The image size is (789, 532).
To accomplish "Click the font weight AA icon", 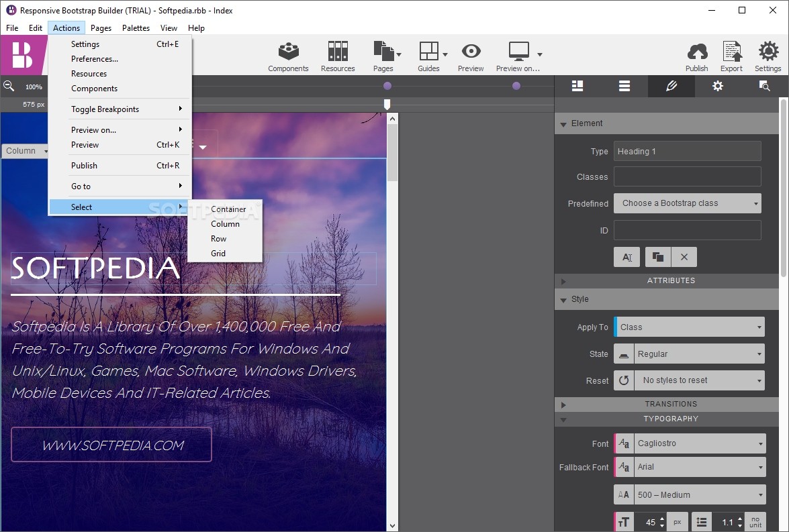I will [x=623, y=495].
